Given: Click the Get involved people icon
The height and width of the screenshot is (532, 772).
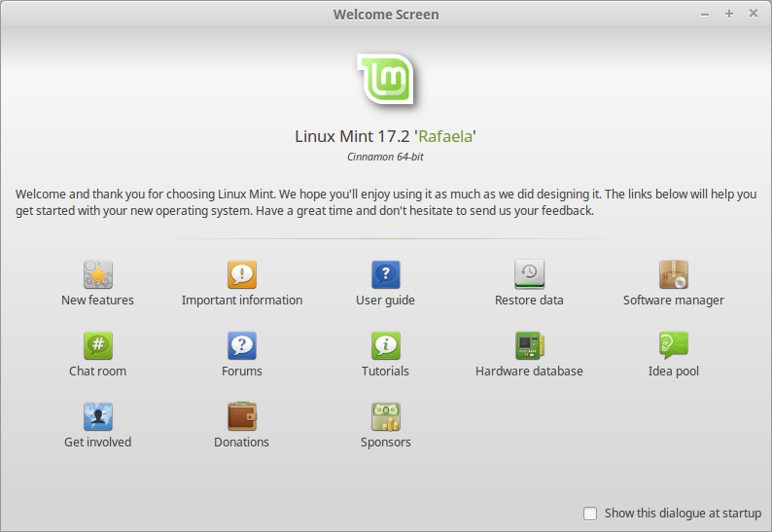Looking at the screenshot, I should [97, 416].
